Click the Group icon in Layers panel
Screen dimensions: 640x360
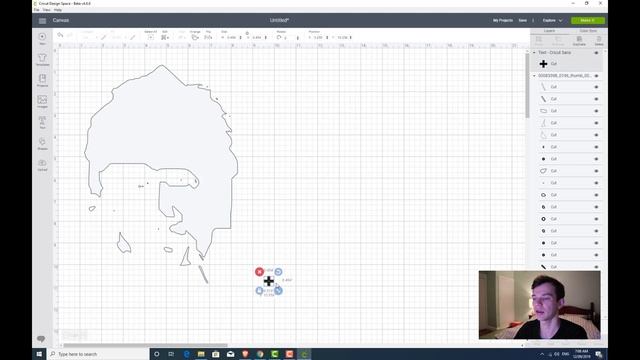539,40
